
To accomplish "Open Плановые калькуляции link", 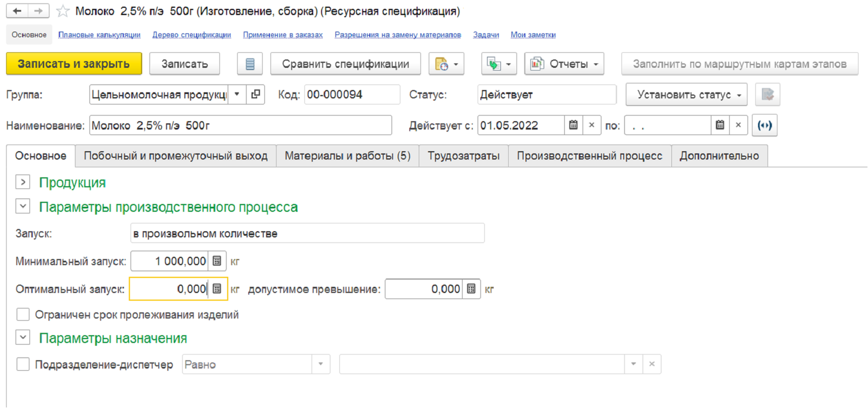I will [99, 34].
